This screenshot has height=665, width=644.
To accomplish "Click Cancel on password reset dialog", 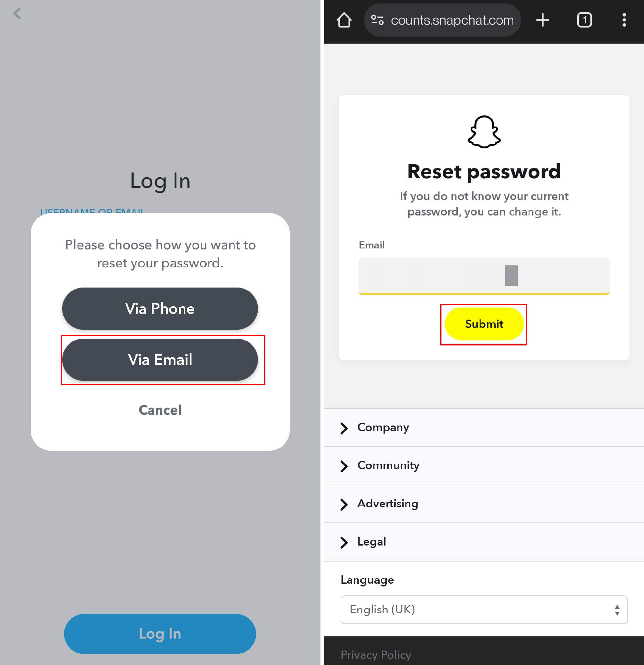I will pos(160,410).
